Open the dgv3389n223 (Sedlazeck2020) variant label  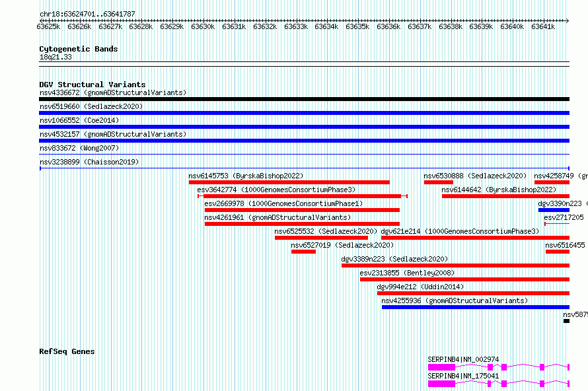[x=394, y=259]
